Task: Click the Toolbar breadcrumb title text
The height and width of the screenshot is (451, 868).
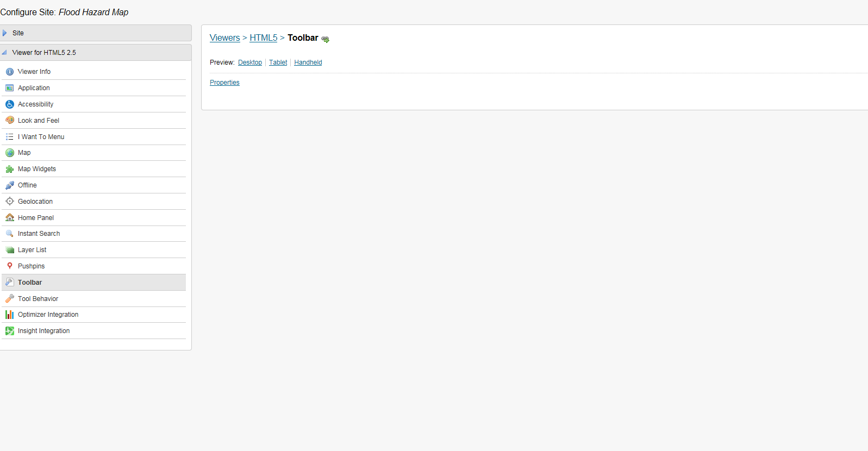Action: click(303, 37)
